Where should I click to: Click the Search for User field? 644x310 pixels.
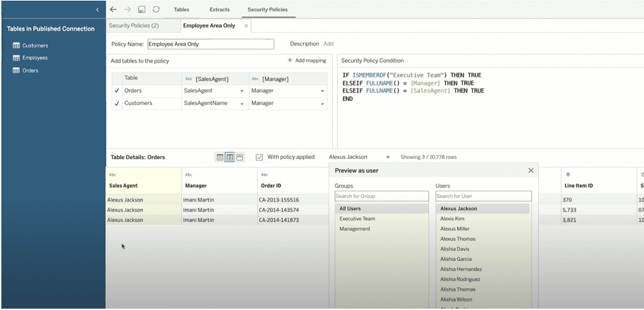[x=483, y=196]
